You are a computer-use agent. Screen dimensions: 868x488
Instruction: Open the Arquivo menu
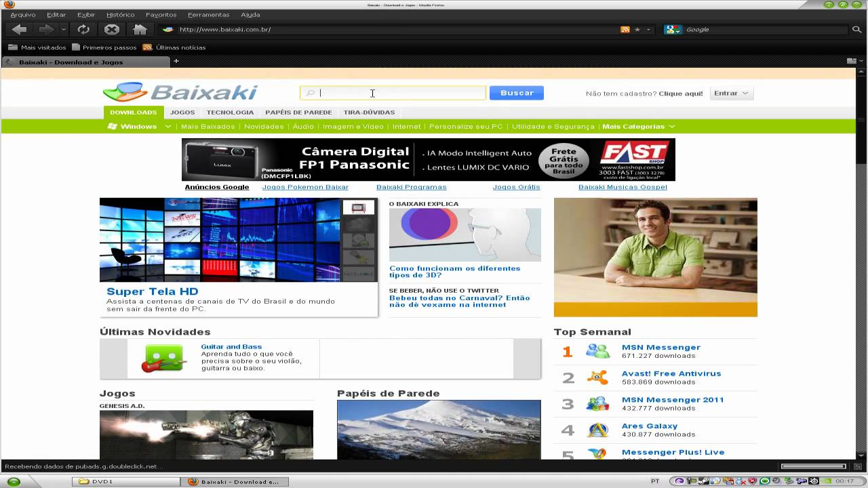[23, 14]
